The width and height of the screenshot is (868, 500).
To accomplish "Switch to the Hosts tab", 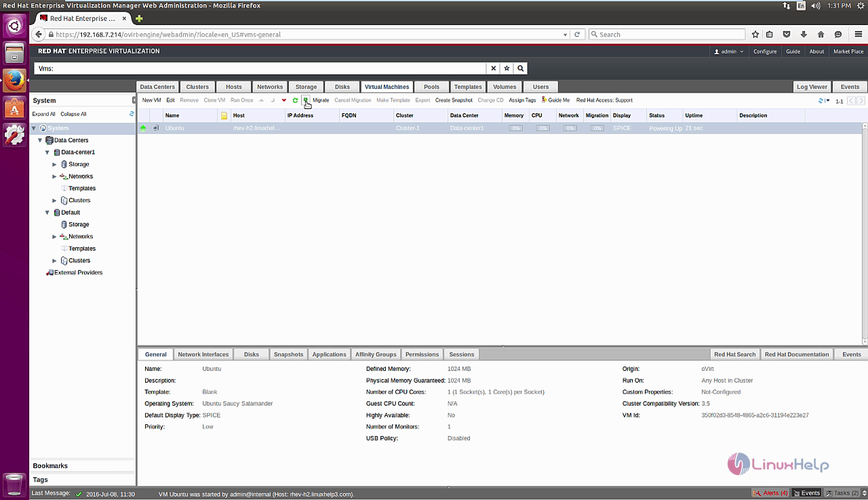I will [x=234, y=87].
